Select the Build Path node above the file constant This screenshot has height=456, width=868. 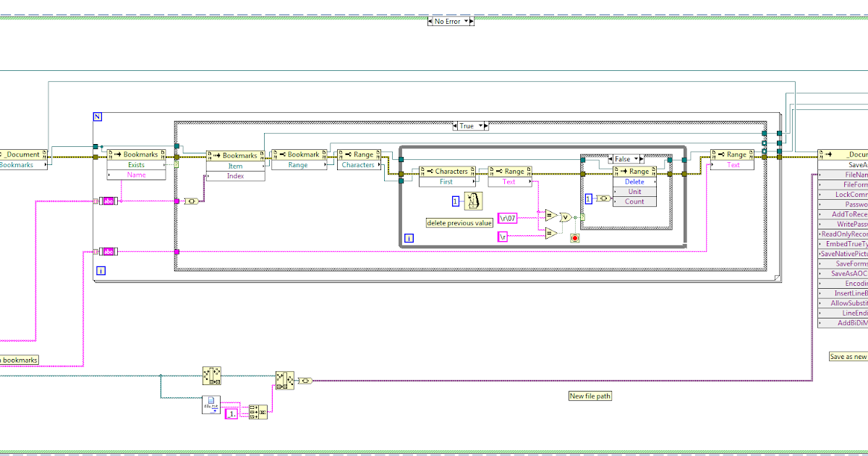(212, 376)
